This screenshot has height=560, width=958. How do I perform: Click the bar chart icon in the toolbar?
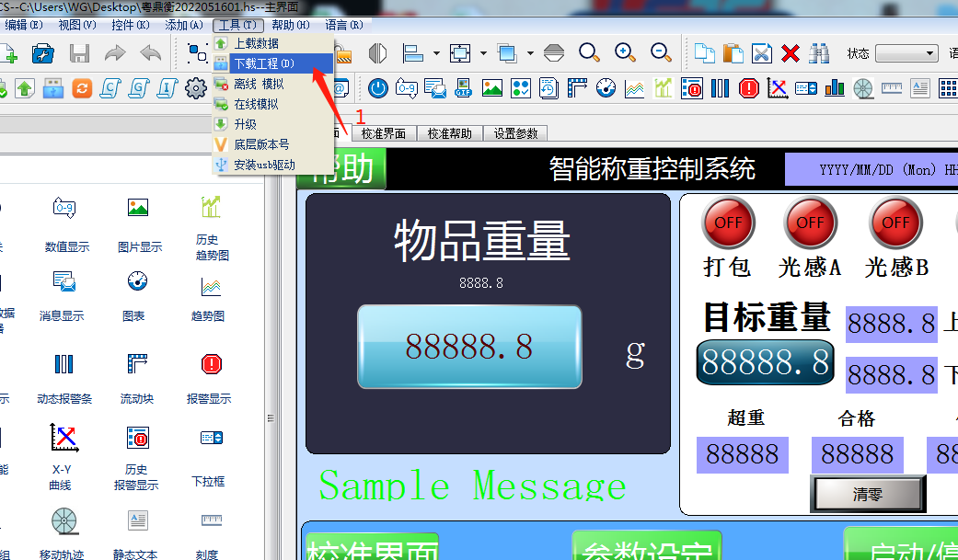835,88
